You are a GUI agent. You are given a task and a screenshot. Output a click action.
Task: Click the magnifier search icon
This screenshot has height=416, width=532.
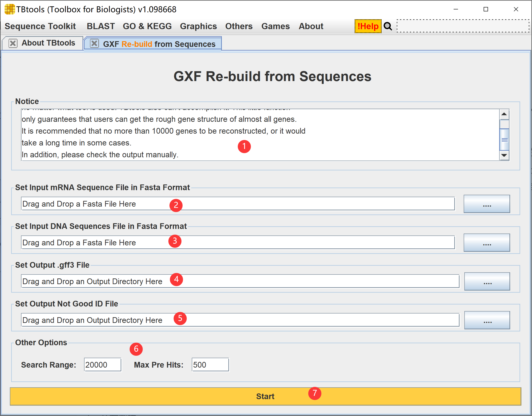[x=388, y=26]
